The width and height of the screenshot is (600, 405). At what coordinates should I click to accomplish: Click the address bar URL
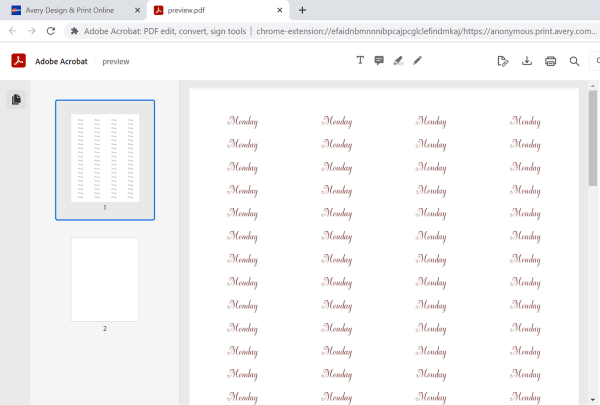pyautogui.click(x=427, y=31)
